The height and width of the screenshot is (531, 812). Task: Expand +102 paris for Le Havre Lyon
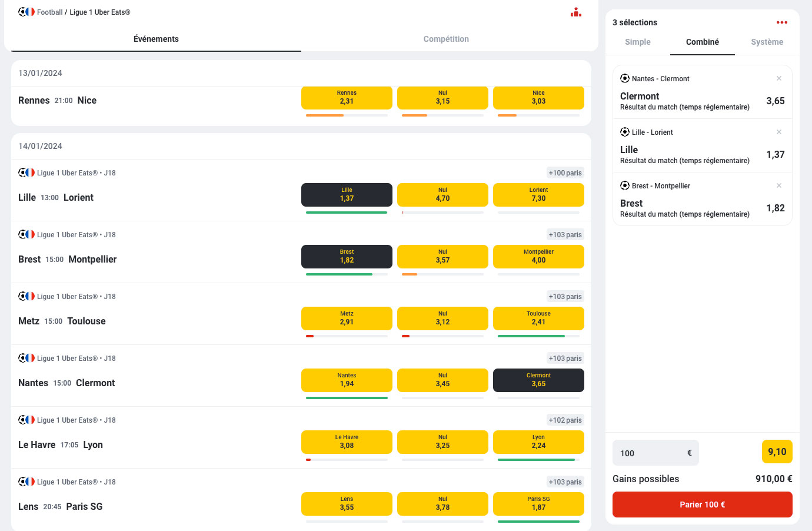pyautogui.click(x=565, y=420)
